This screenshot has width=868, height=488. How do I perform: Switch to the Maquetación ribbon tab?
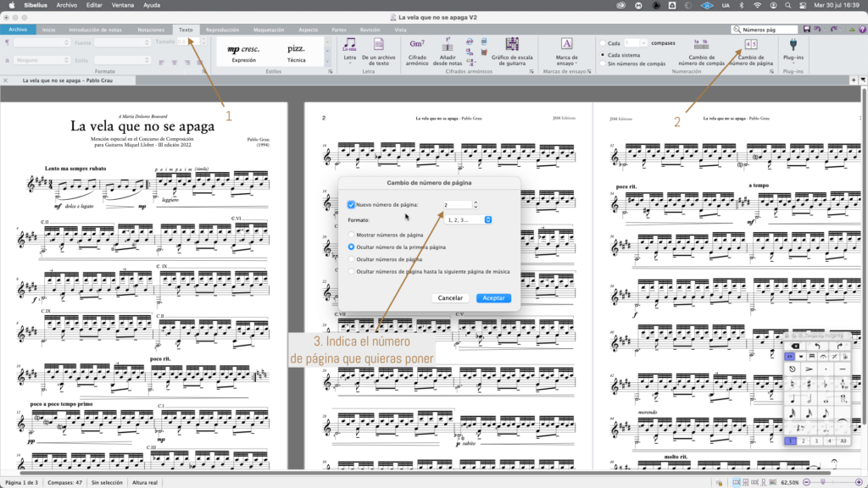(x=269, y=30)
